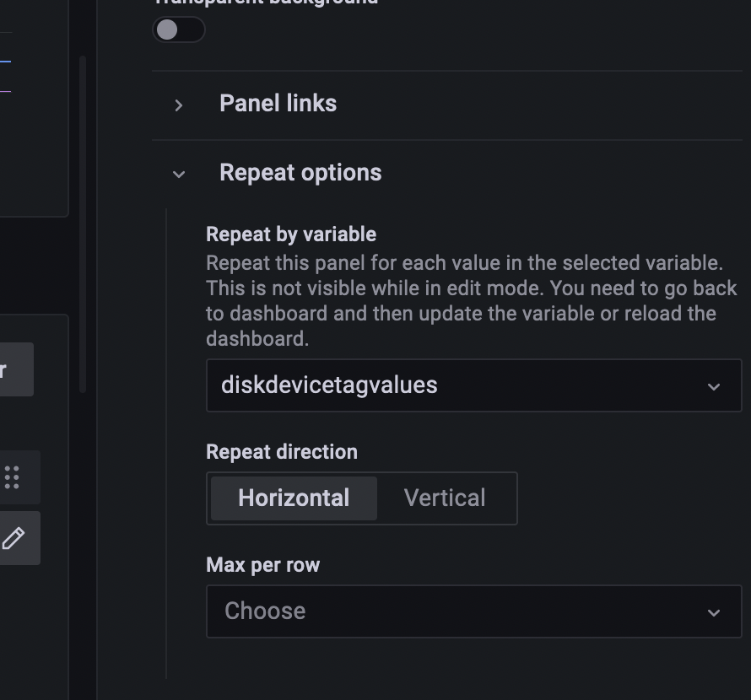Click the Repeat options collapse chevron
Screen dimensions: 751x700
(x=178, y=174)
